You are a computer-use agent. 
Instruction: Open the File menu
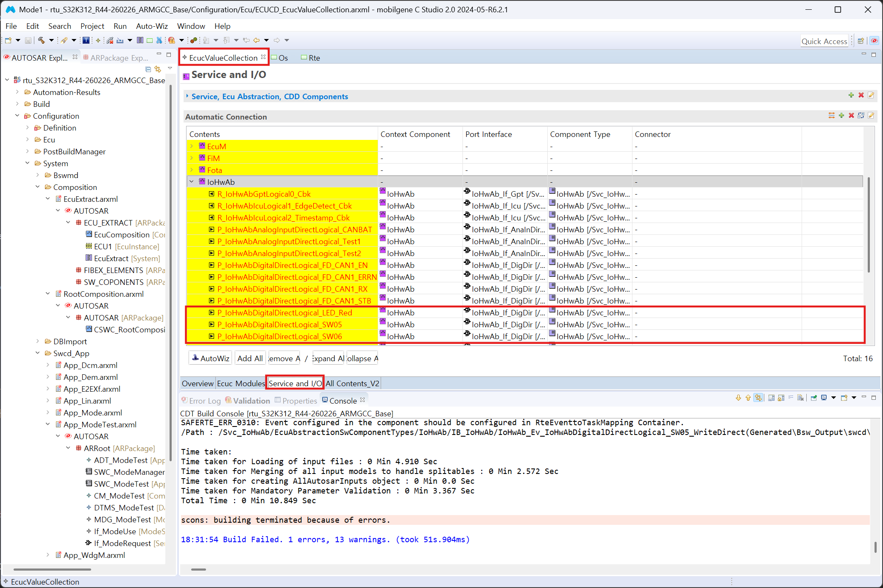pyautogui.click(x=11, y=26)
